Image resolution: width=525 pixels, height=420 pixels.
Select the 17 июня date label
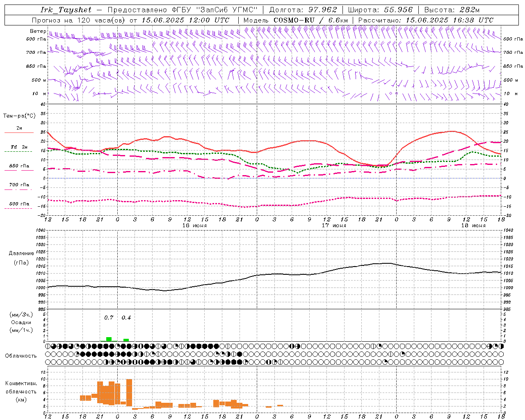tap(333, 226)
